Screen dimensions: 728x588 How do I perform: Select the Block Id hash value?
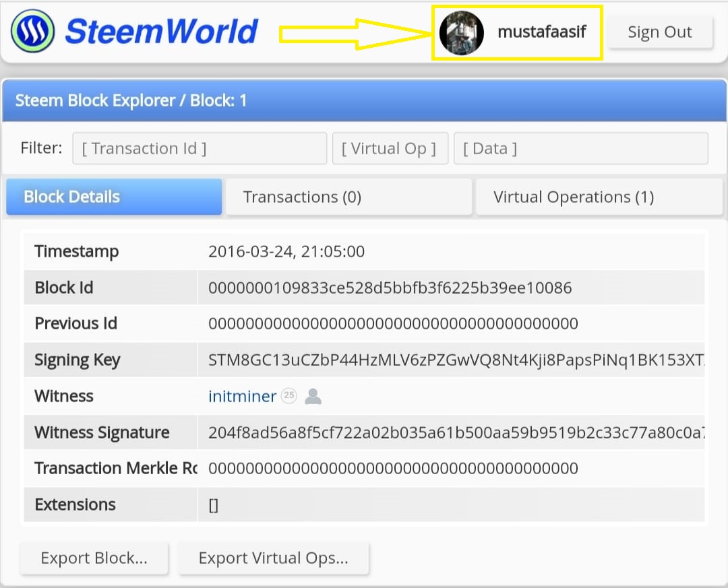tap(390, 288)
